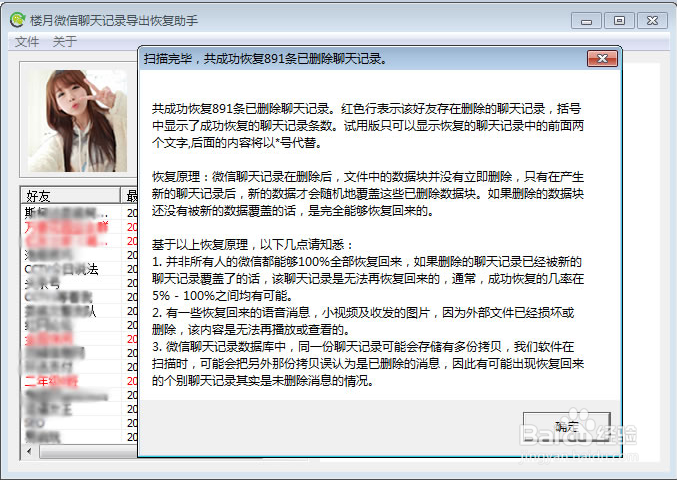Click the left arrow of horizontal scrollbar
677x480 pixels.
[x=29, y=452]
